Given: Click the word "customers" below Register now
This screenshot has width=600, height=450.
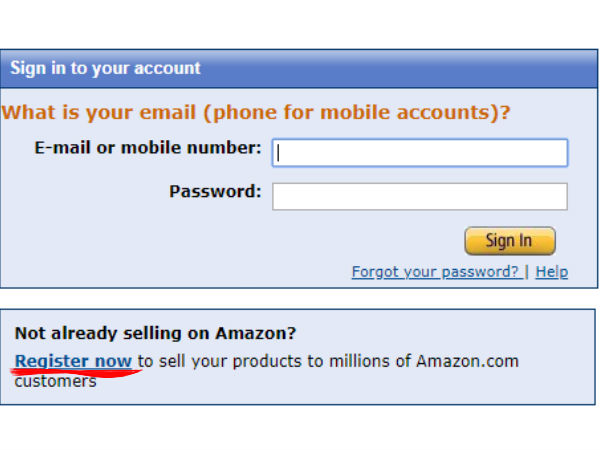Looking at the screenshot, I should pos(56,381).
